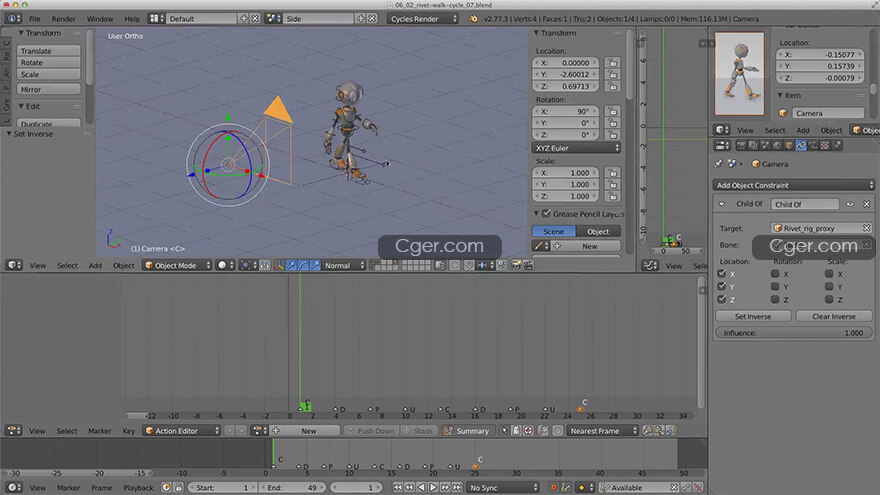Jump to the end frame
The image size is (880, 495).
[457, 487]
